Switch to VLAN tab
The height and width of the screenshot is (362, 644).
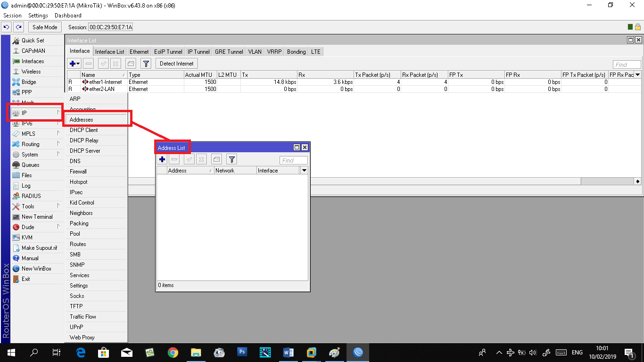255,52
